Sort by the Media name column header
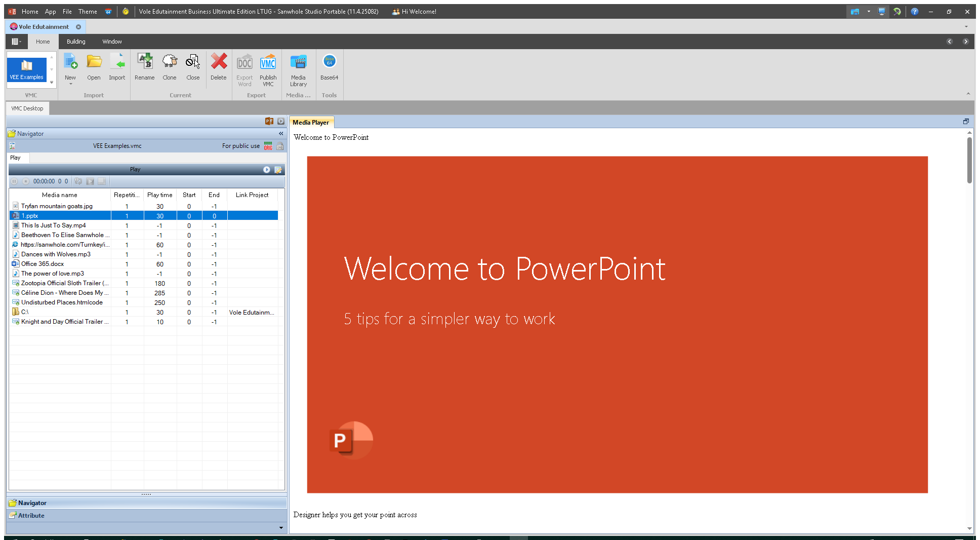 60,195
